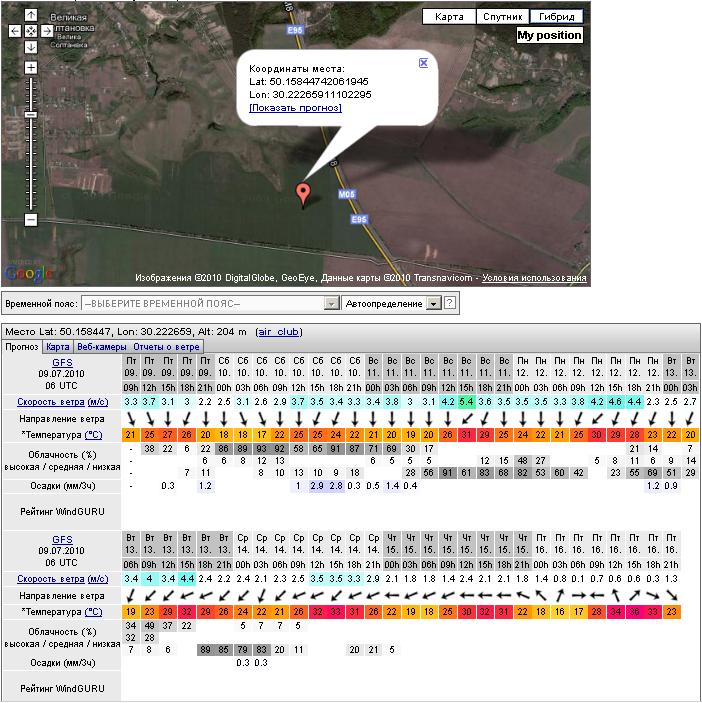Pan the map up with arrow
Screen dimensions: 702x703
click(31, 16)
